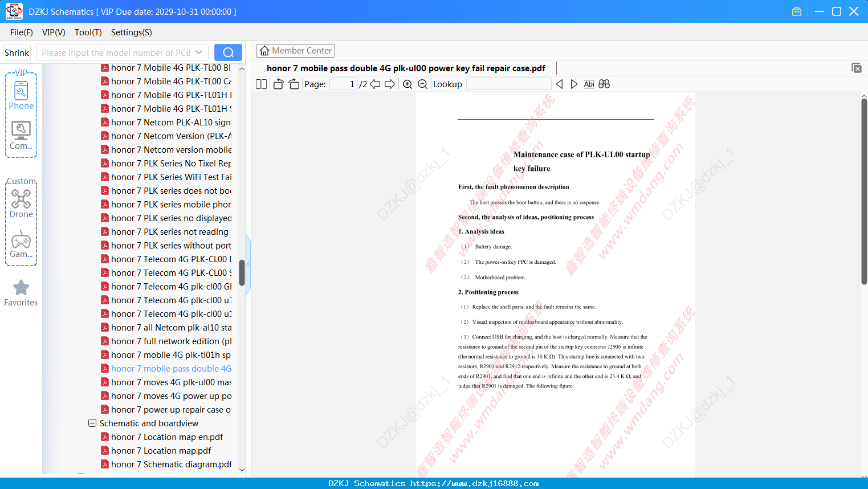Go to the next PDF page
Screen dimensions: 868x489
pos(390,84)
